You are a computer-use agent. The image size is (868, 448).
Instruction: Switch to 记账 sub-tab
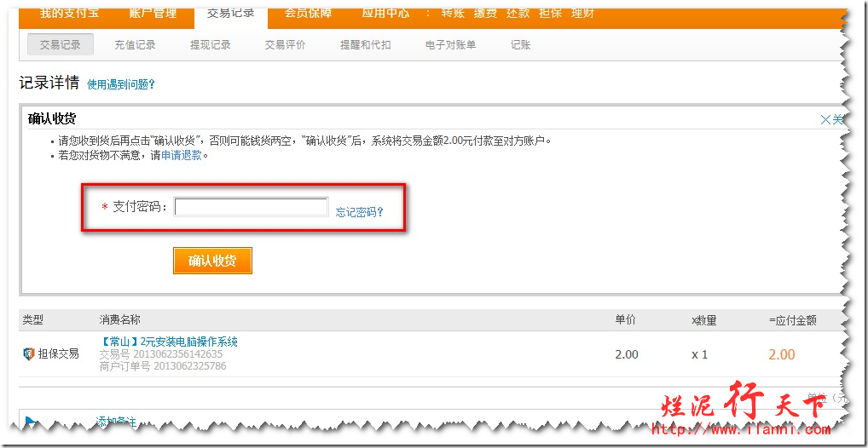click(x=520, y=45)
